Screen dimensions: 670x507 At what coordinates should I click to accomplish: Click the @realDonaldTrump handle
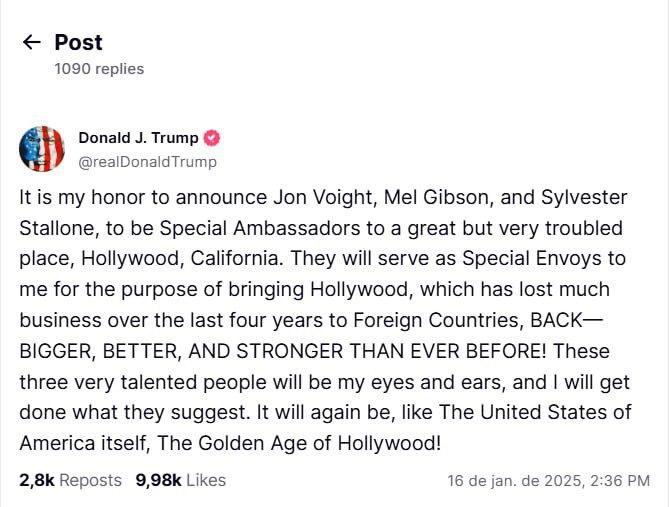(148, 162)
